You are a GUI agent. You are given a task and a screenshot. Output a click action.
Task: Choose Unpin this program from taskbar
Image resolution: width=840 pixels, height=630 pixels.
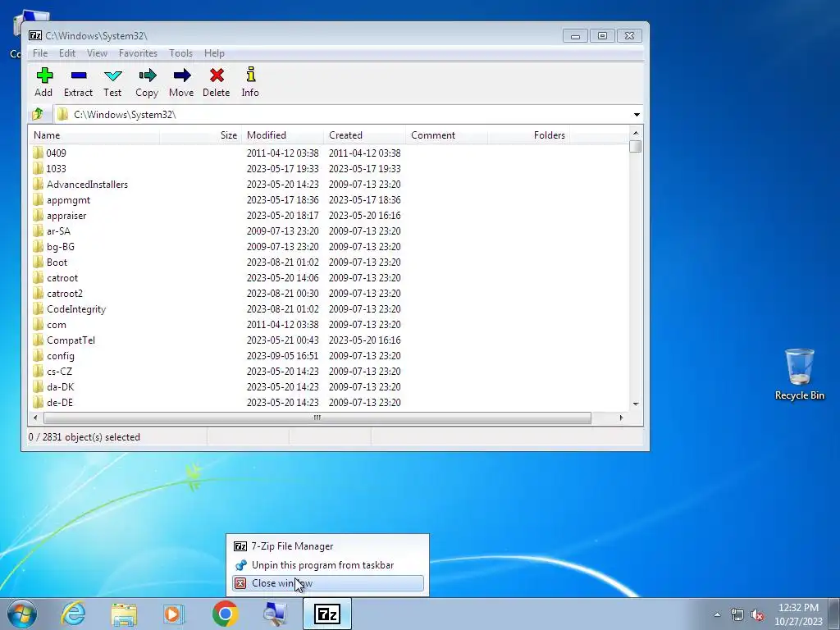pos(328,564)
